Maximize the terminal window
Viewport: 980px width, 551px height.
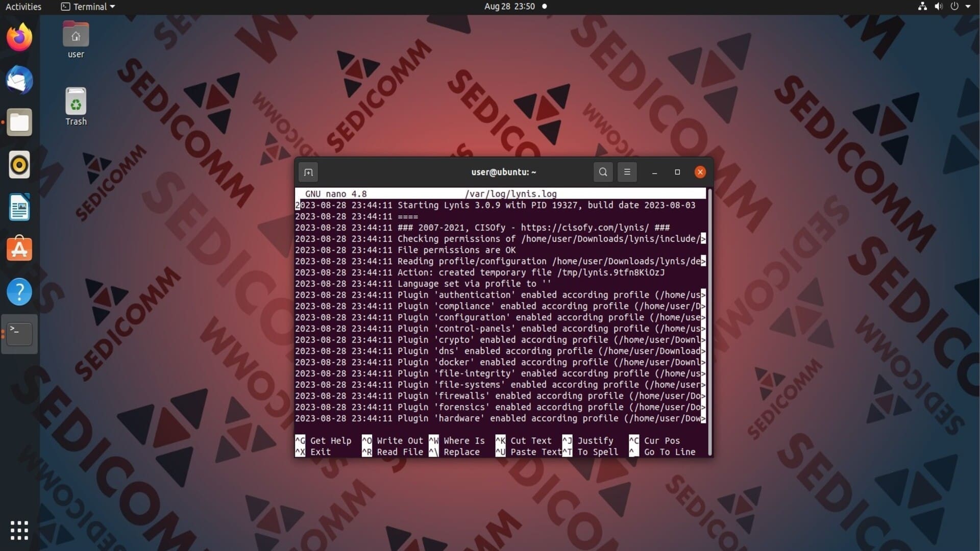pos(677,172)
